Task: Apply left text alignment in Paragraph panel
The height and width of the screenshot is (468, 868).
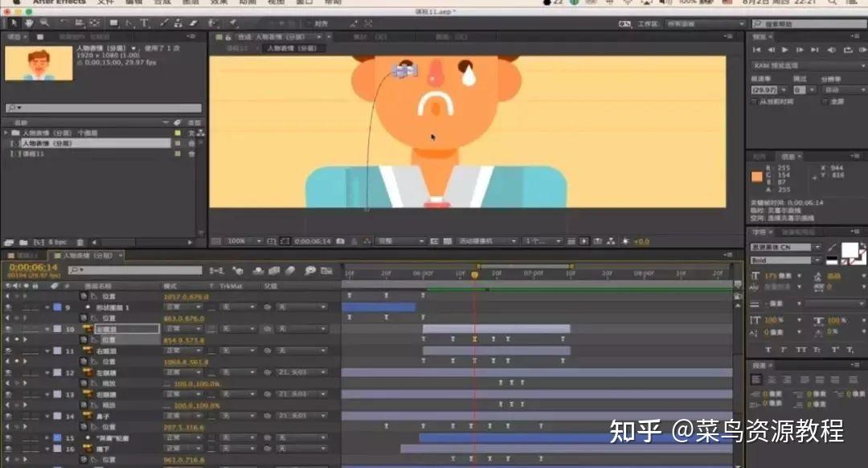Action: tap(756, 380)
